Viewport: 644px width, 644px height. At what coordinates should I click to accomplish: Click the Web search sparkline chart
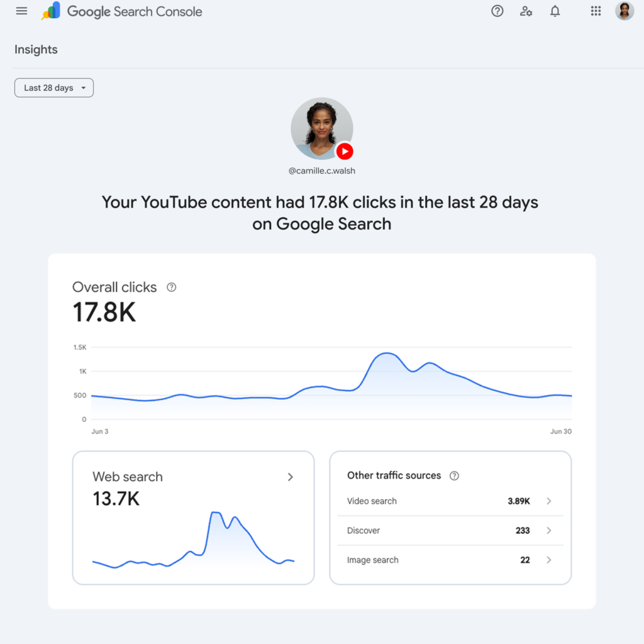194,540
